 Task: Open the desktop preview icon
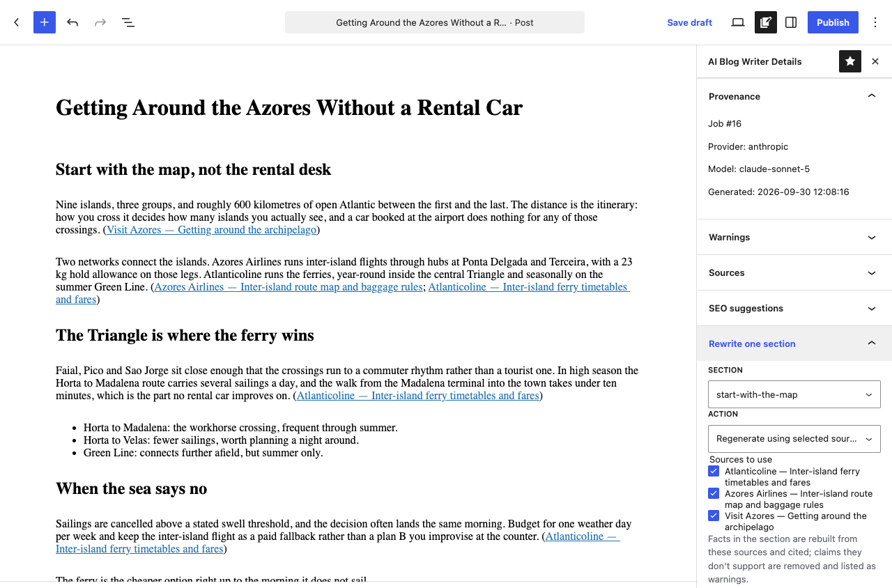tap(738, 22)
